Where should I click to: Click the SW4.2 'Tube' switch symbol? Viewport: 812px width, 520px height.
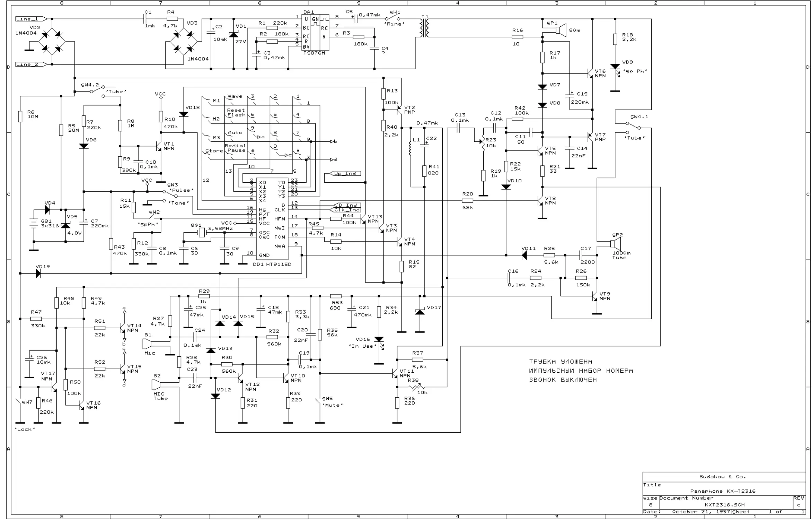[x=97, y=91]
